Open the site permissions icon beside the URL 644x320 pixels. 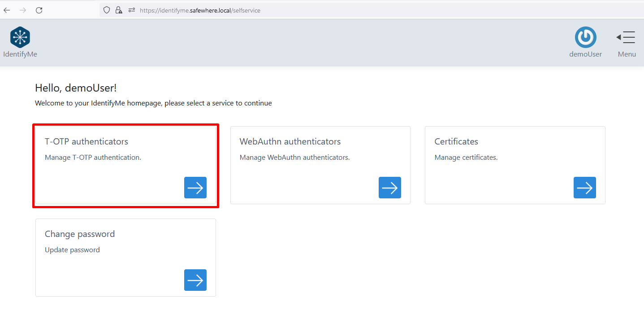[x=131, y=10]
